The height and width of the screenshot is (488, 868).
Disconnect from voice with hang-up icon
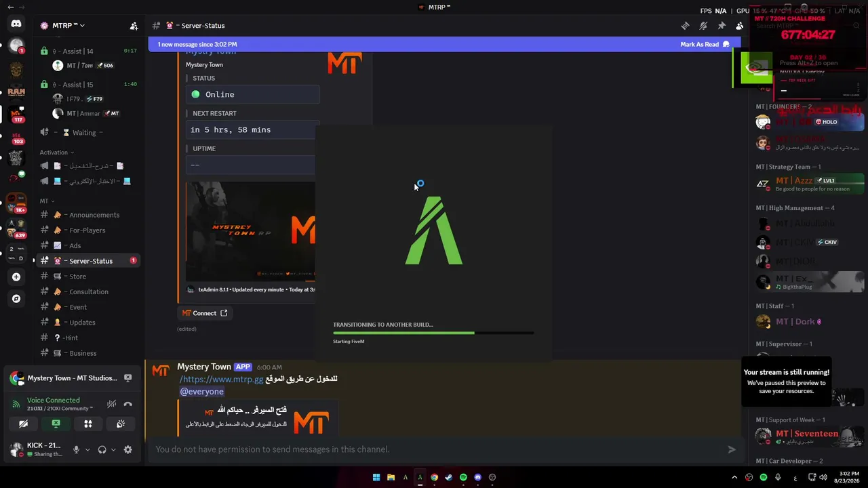[x=128, y=405]
